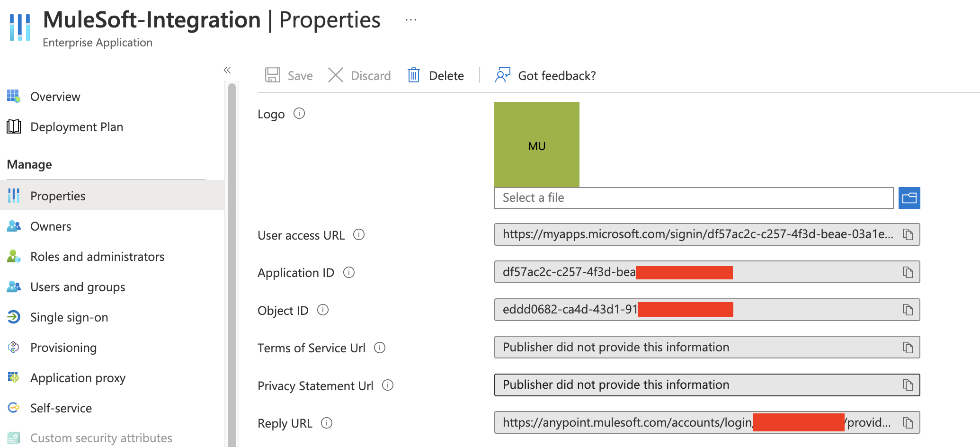The width and height of the screenshot is (980, 447).
Task: Copy the Application ID to clipboard
Action: pyautogui.click(x=908, y=272)
